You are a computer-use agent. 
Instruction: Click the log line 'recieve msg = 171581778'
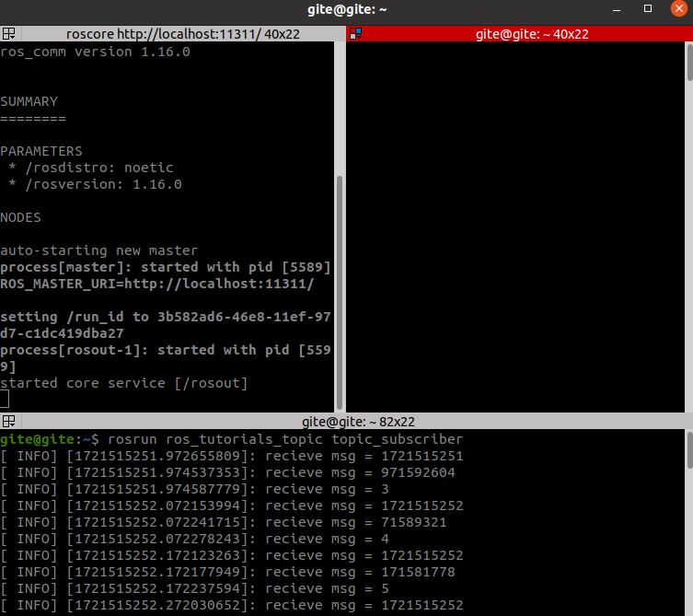tap(227, 572)
